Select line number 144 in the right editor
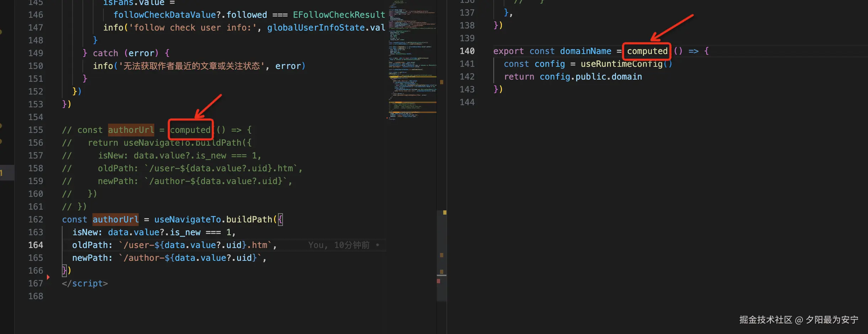 point(467,102)
